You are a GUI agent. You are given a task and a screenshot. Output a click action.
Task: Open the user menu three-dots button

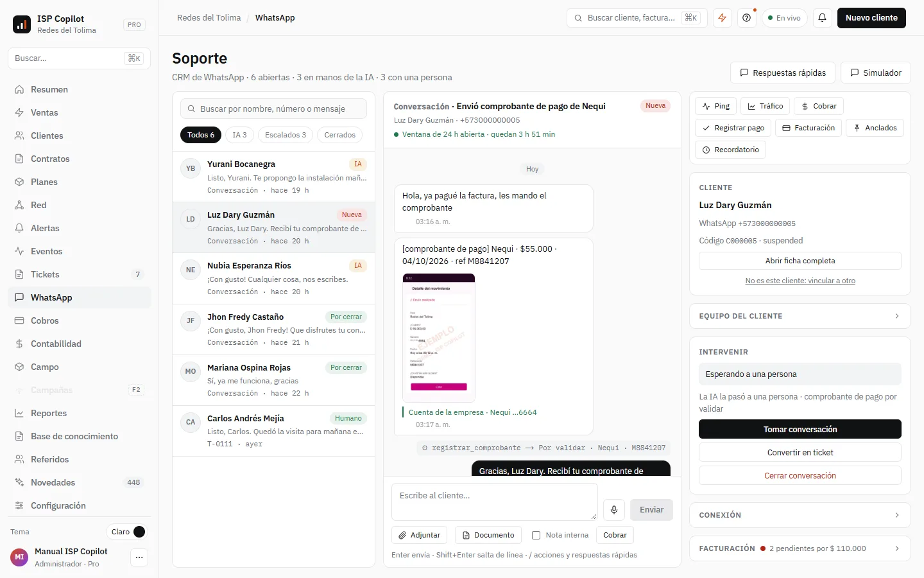tap(139, 557)
